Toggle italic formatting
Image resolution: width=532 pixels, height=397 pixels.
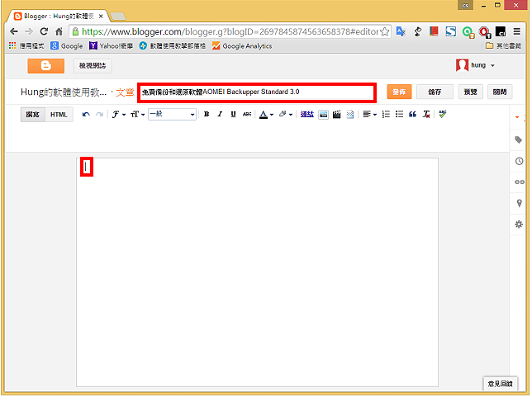coord(220,115)
